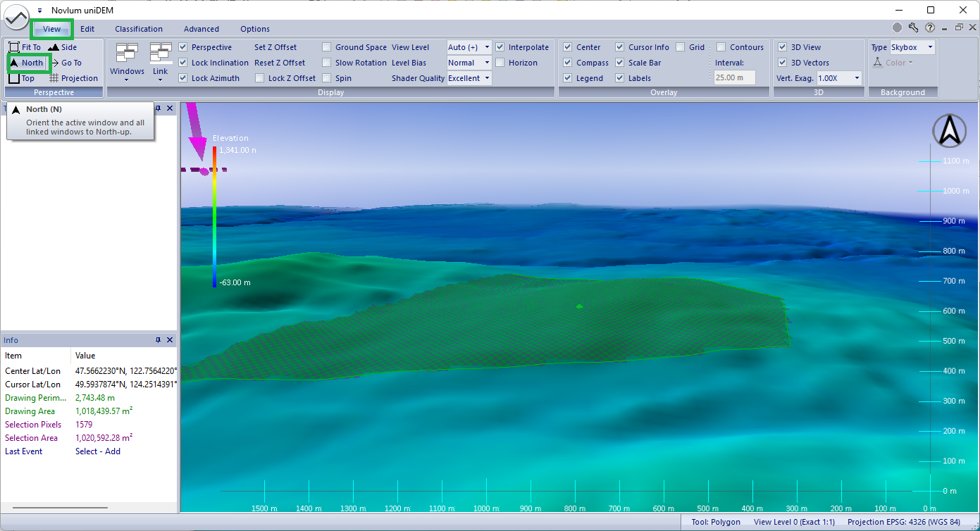Click the horizontal scrollbar in Info panel
Screen dimensions: 980x531
(60, 507)
